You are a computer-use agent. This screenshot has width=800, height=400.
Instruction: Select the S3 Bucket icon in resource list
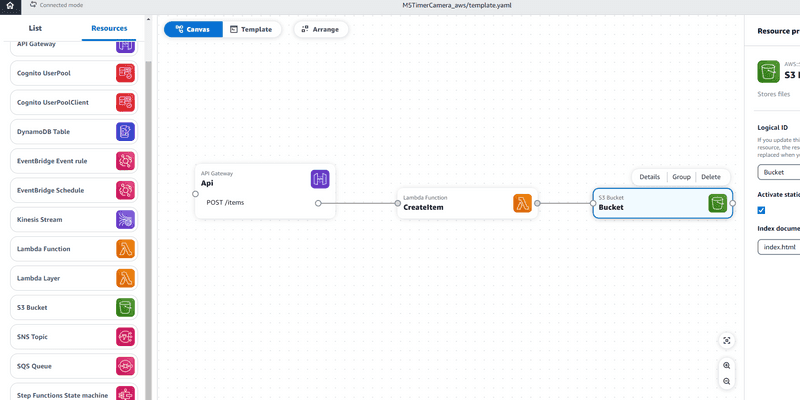[126, 308]
